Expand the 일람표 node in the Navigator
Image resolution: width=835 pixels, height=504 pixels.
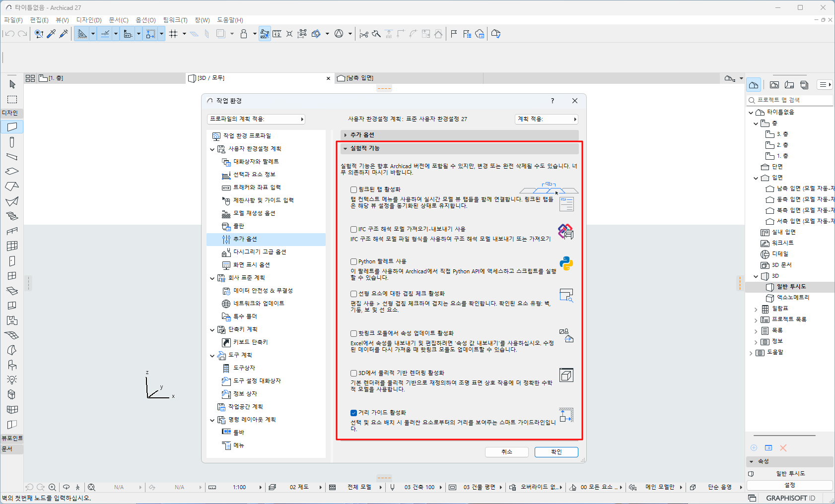click(x=756, y=309)
